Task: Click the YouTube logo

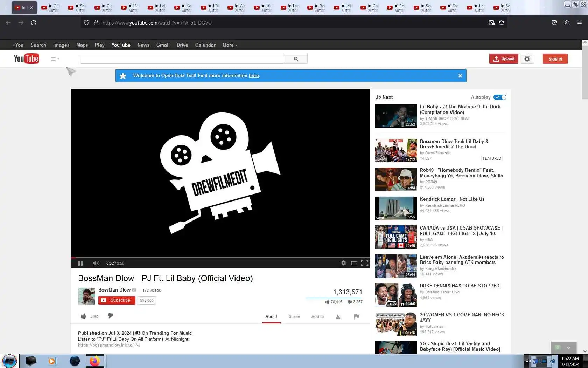Action: click(26, 59)
